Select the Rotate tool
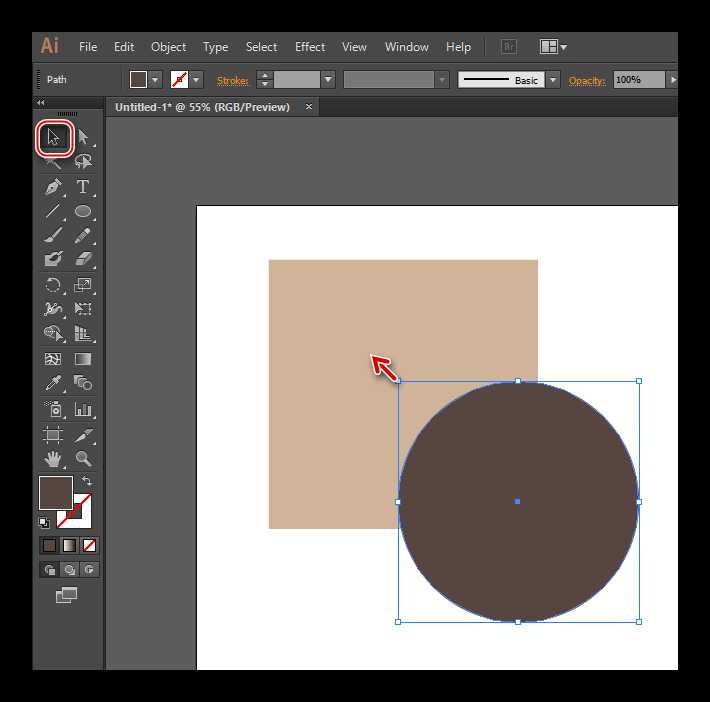710x702 pixels. click(53, 285)
